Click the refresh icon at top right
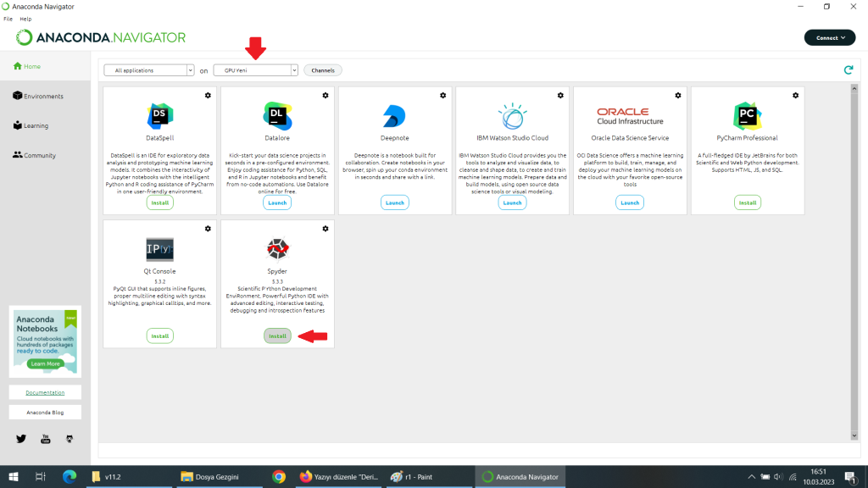 point(848,70)
